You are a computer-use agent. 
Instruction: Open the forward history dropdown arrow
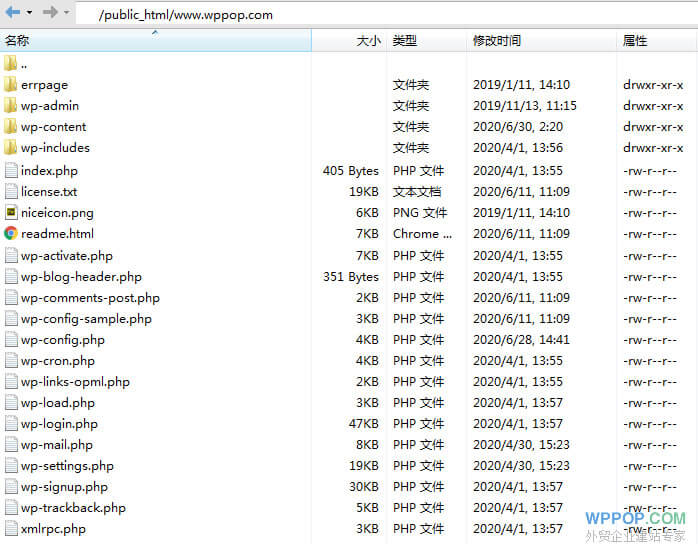(66, 13)
